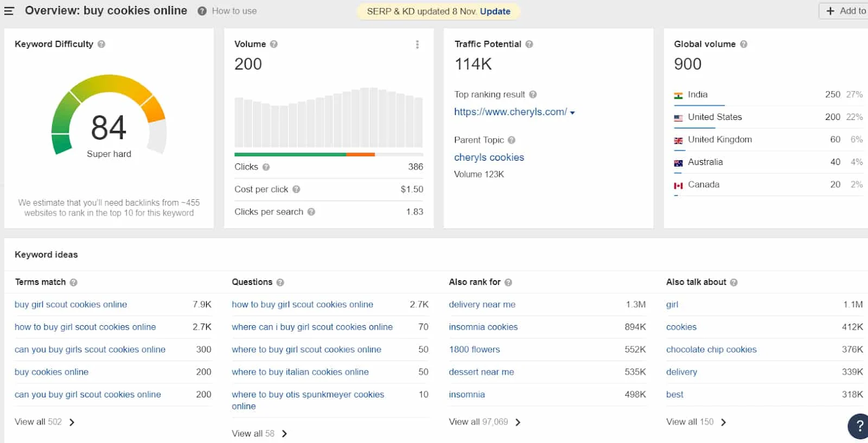Viewport: 868px width, 443px height.
Task: Click Parent Topic info icon
Action: coord(512,140)
